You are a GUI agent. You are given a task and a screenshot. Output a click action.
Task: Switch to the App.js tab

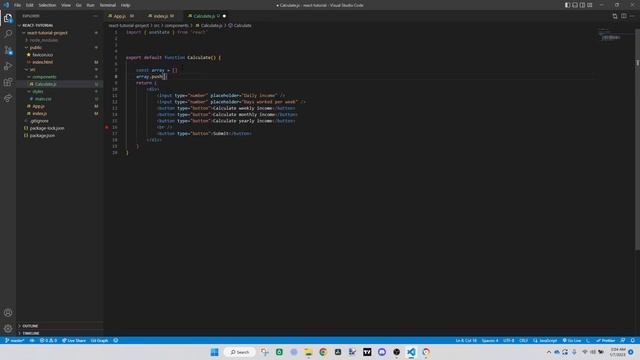121,16
